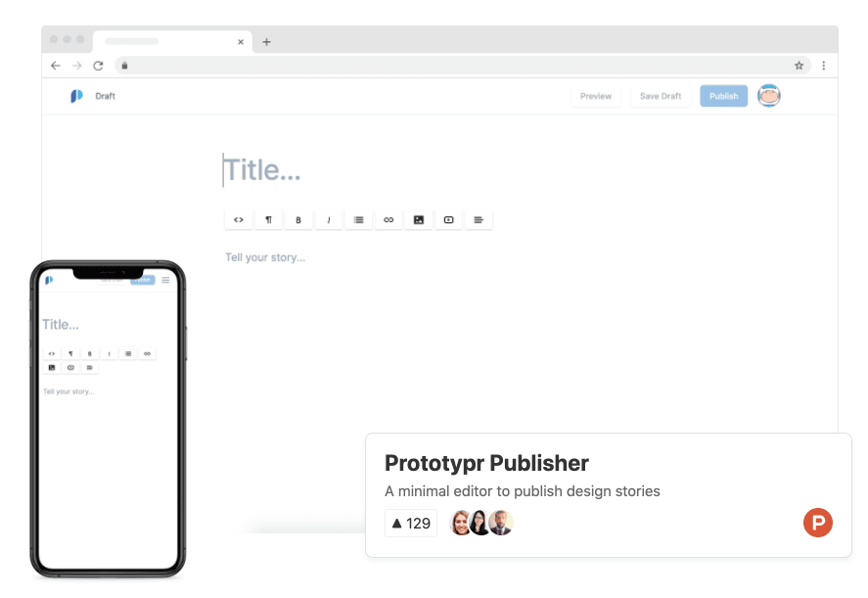
Task: Open the user avatar in desktop header
Action: (x=769, y=96)
